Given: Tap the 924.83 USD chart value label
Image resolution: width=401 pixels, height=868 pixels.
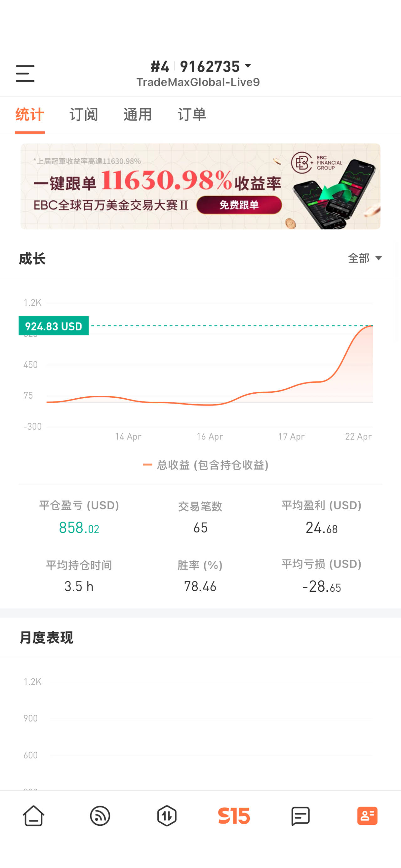Looking at the screenshot, I should pyautogui.click(x=54, y=326).
